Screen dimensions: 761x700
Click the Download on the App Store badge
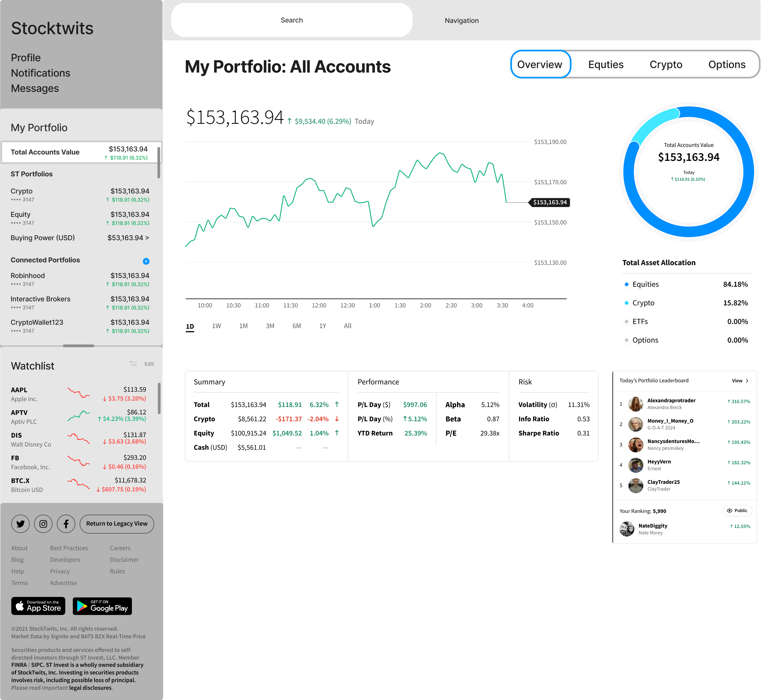click(x=38, y=606)
